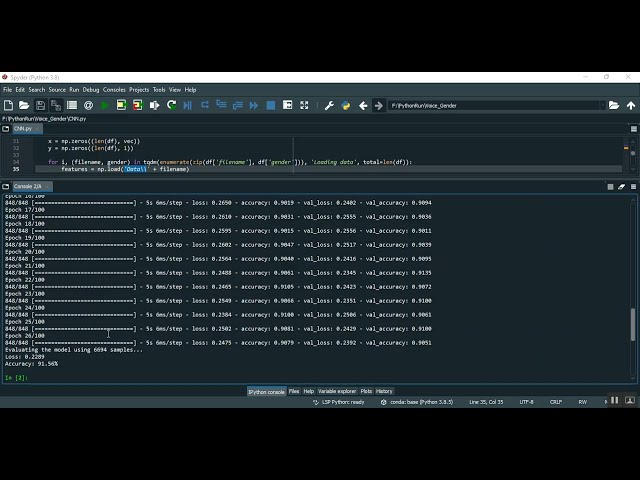Clear console with the eraser icon
This screenshot has width=640, height=480.
tap(621, 187)
